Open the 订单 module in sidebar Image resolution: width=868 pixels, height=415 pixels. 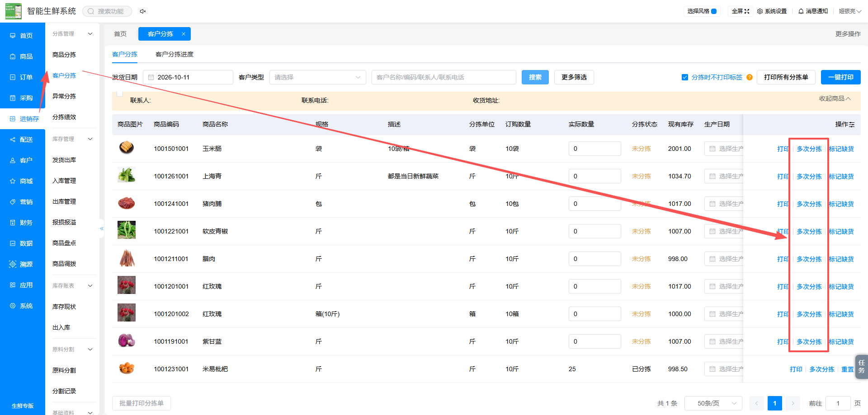[x=22, y=77]
